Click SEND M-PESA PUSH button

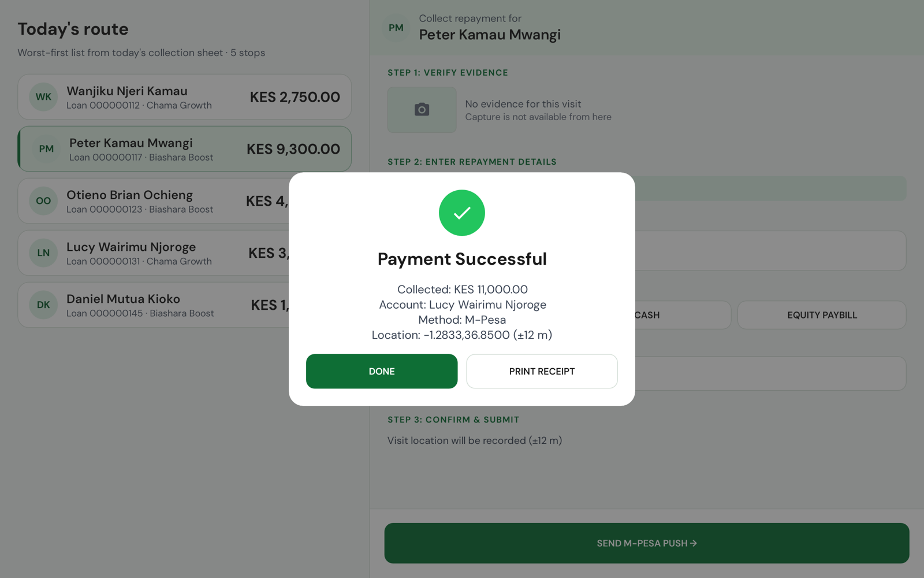[647, 543]
